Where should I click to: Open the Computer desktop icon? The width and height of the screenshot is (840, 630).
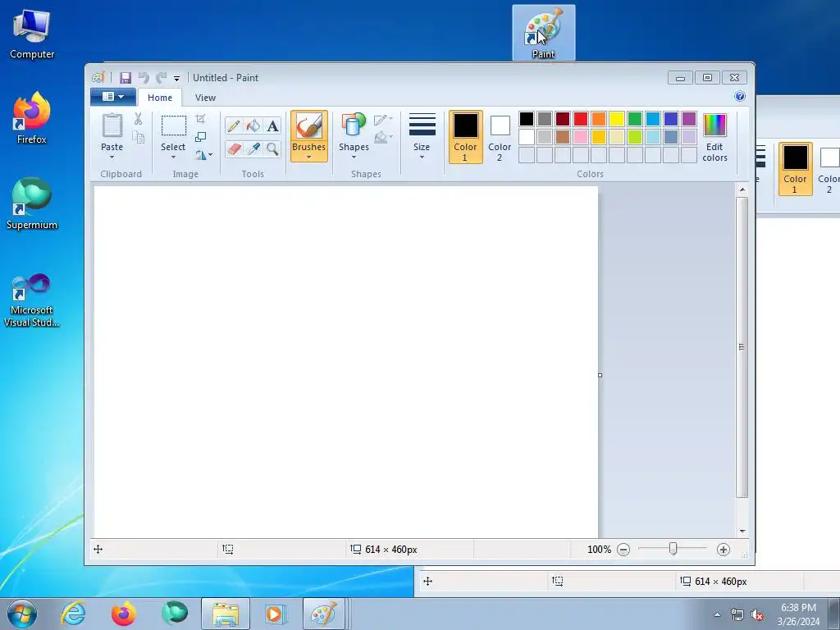coord(32,34)
